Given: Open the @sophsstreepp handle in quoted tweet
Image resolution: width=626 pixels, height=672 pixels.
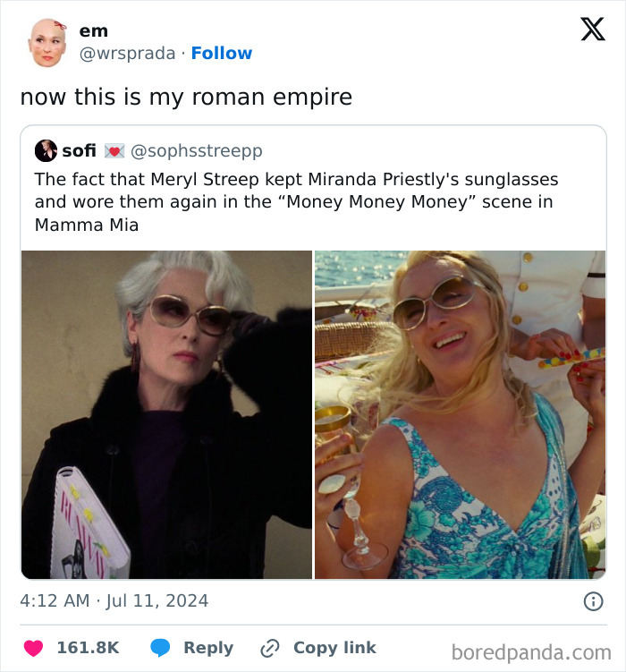Looking at the screenshot, I should (x=197, y=150).
